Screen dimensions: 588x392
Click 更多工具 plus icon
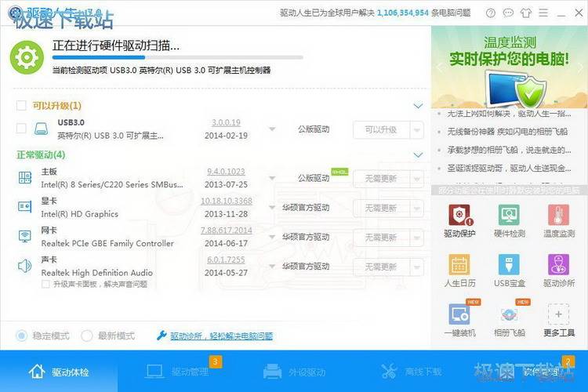pos(559,314)
